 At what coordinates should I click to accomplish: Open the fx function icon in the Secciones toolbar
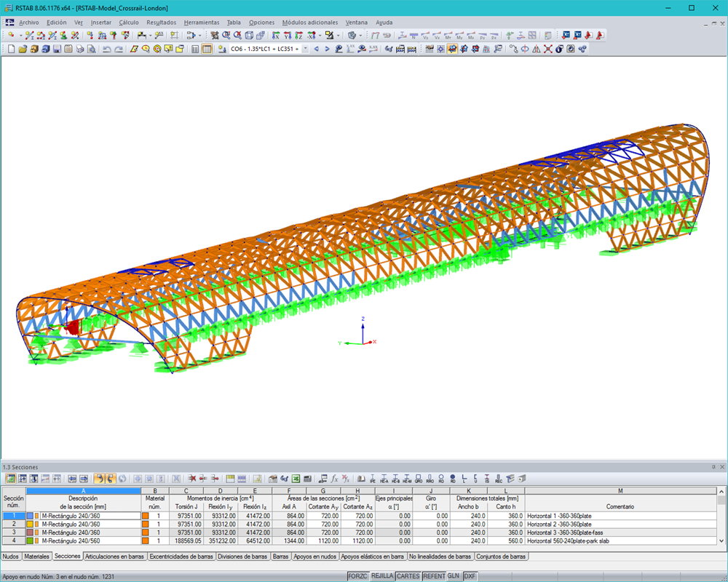[x=333, y=479]
